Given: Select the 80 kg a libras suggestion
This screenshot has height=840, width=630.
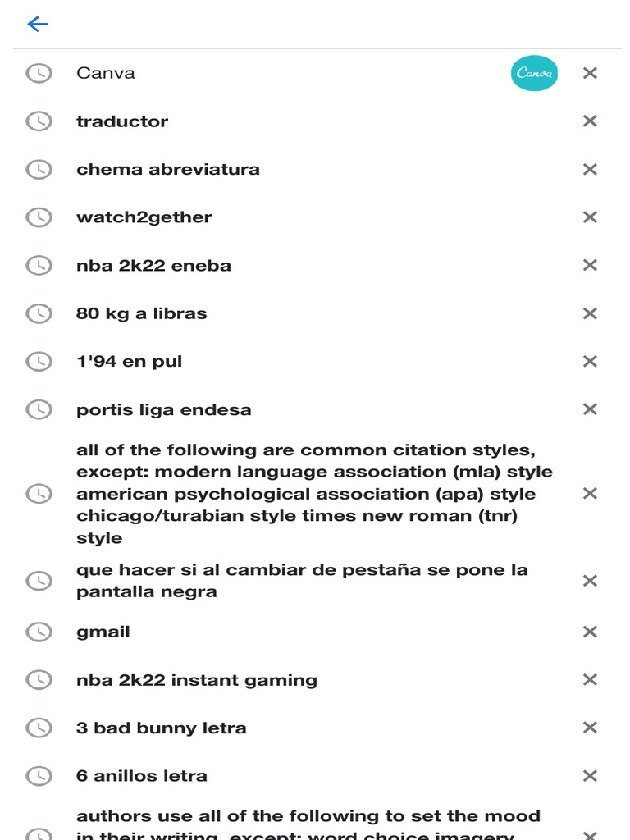Looking at the screenshot, I should 142,313.
